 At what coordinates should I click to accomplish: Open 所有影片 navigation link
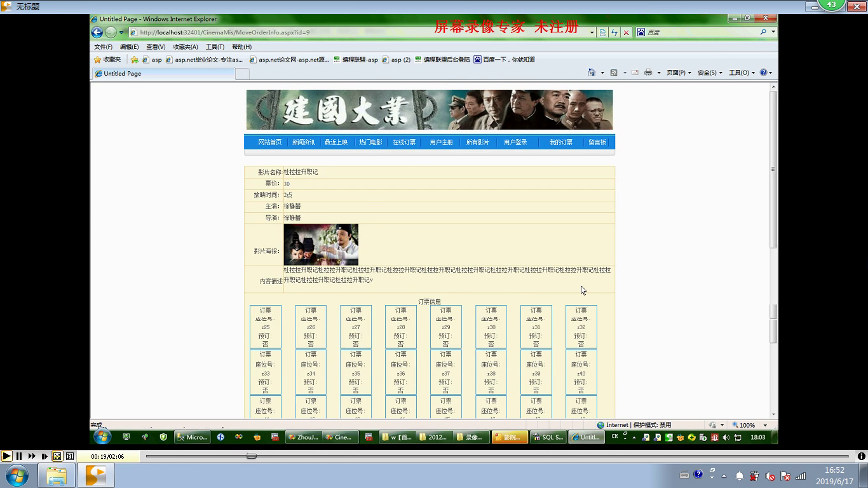click(x=478, y=142)
